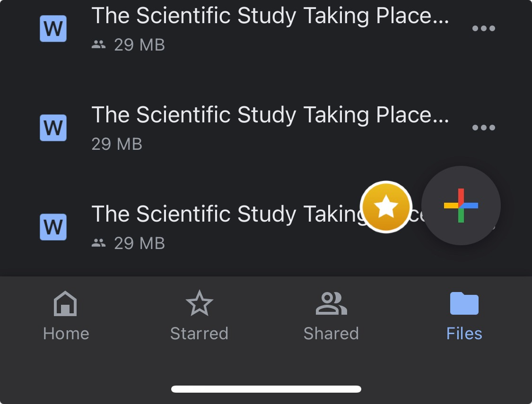Open the unshared second Scientific Study document
Screen dimensions: 532x404
pos(270,115)
